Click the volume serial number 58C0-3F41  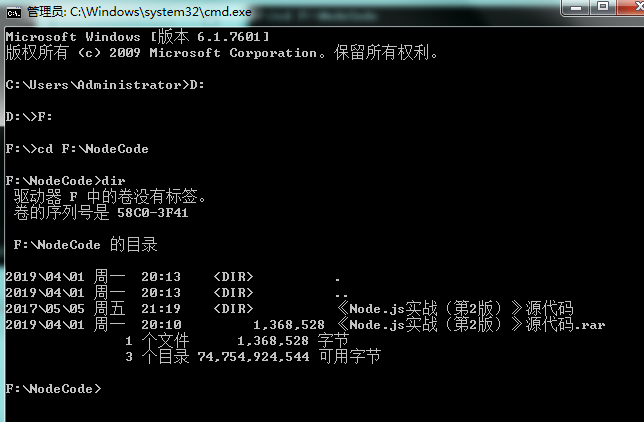[153, 213]
